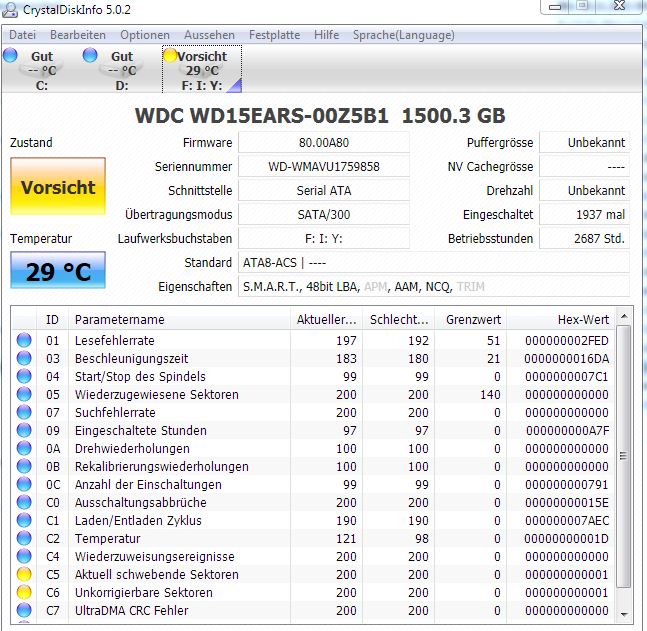647x631 pixels.
Task: Open the Bearbeiten menu
Action: [x=78, y=35]
